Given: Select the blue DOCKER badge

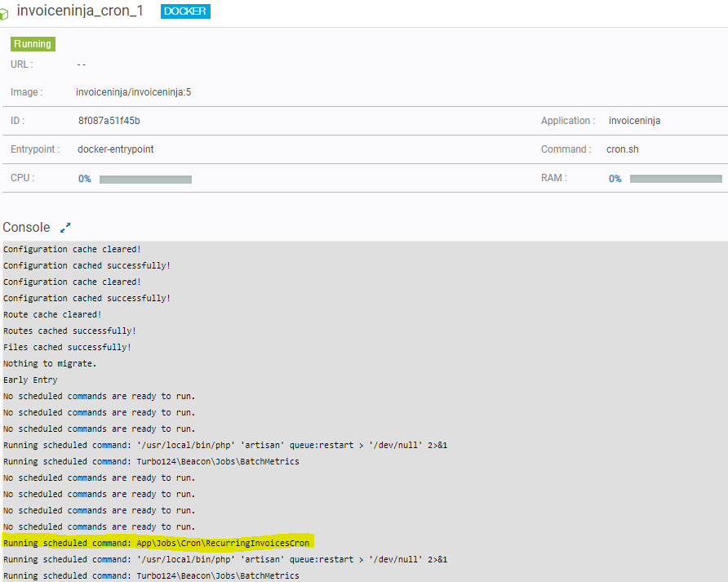Looking at the screenshot, I should (185, 11).
